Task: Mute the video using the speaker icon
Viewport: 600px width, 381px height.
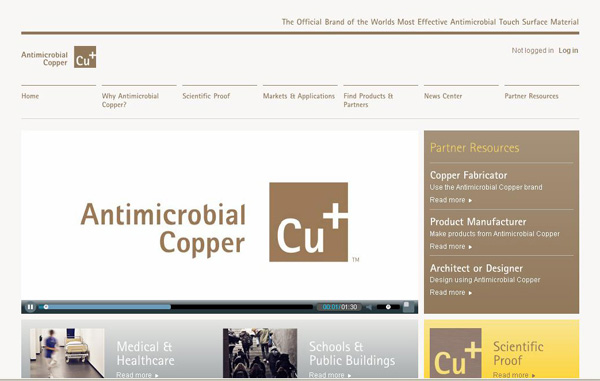Action: point(369,307)
